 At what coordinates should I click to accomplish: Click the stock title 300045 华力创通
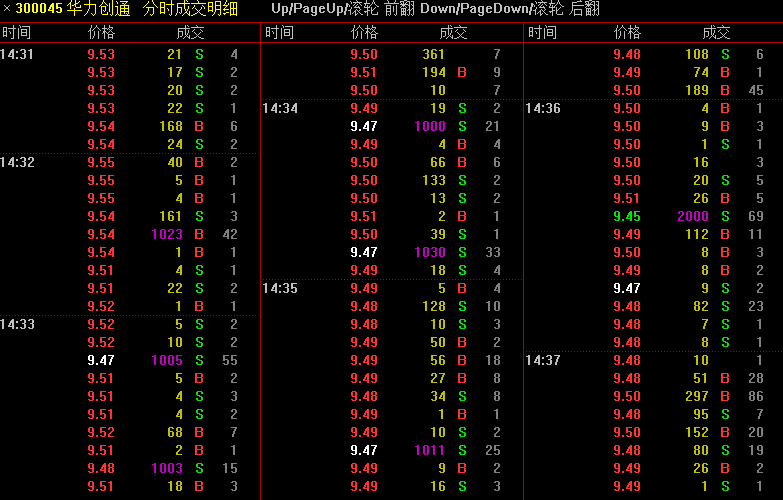pos(73,8)
